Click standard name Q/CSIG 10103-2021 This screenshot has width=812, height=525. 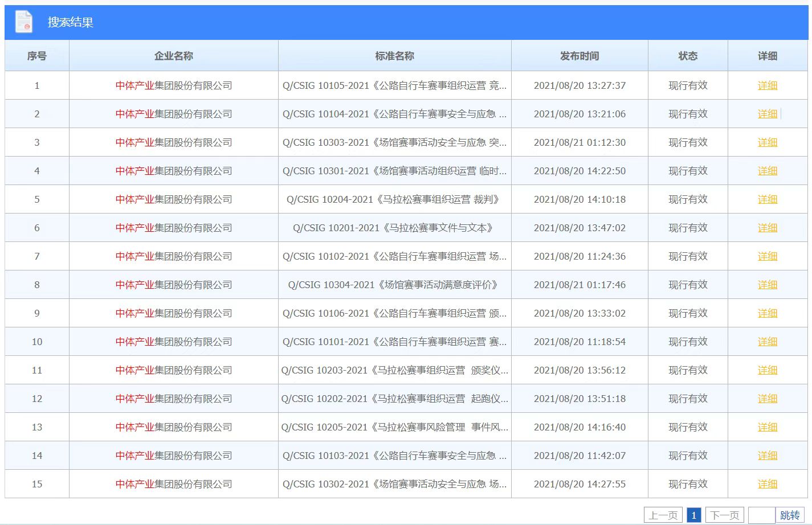point(395,456)
